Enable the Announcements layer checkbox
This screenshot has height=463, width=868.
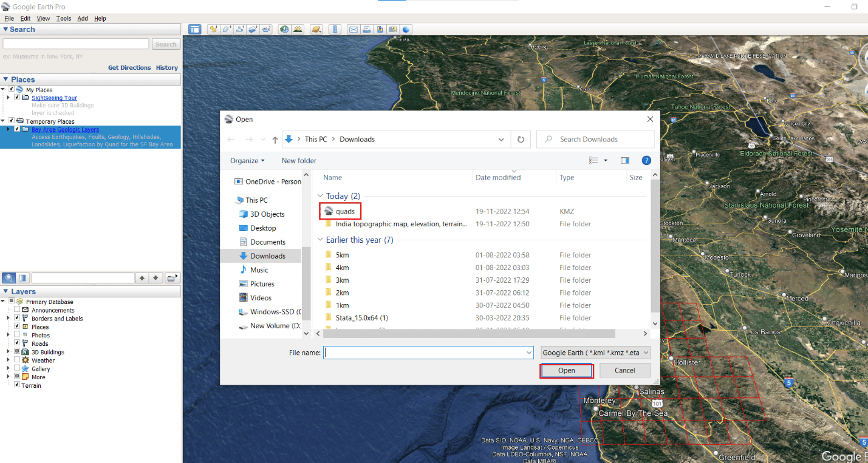(17, 309)
